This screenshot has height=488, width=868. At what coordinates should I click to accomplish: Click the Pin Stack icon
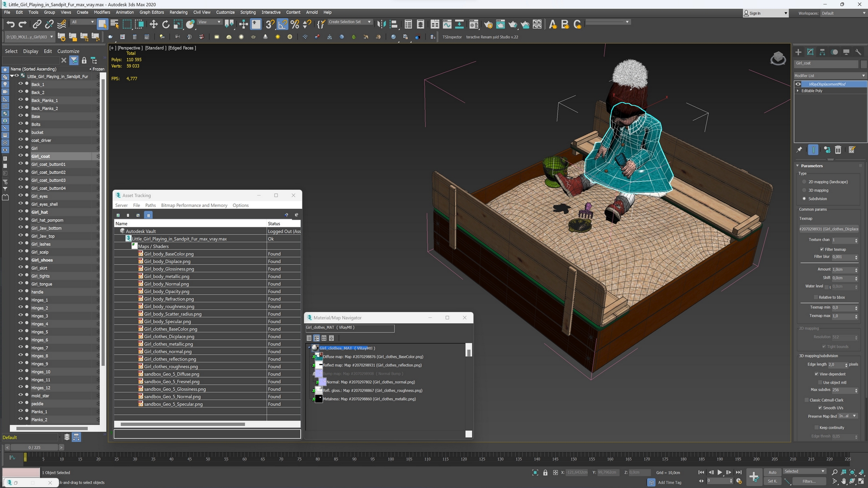(x=799, y=150)
